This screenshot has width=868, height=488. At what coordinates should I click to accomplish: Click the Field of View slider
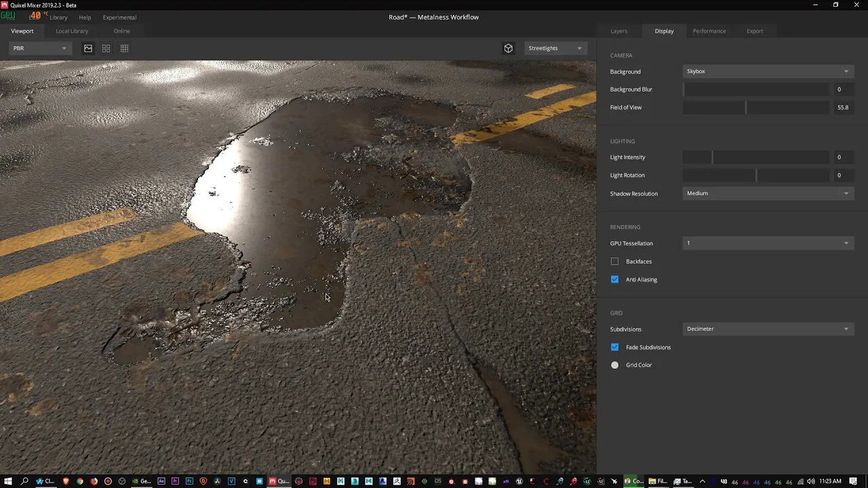[x=756, y=107]
